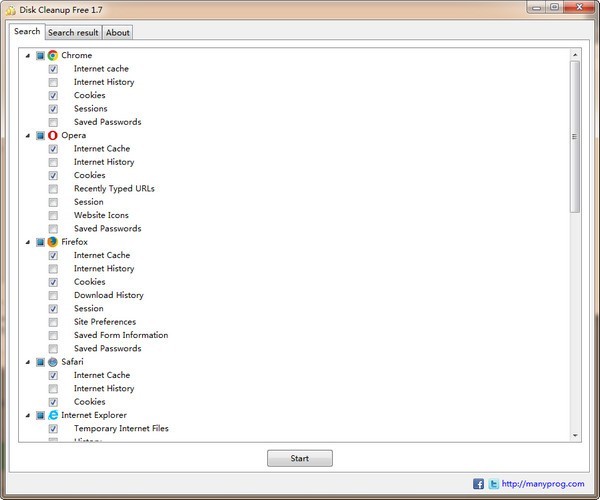Select the Opera label
The height and width of the screenshot is (500, 600).
coord(73,135)
